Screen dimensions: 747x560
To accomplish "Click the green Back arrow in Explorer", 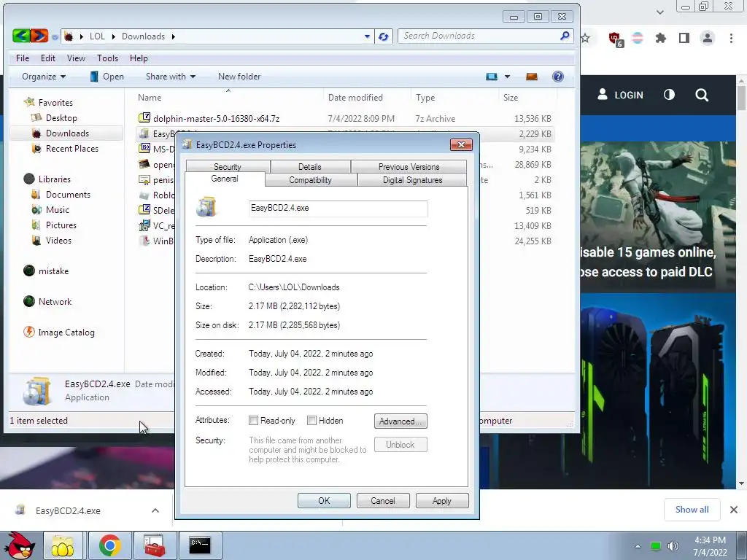I will [21, 36].
